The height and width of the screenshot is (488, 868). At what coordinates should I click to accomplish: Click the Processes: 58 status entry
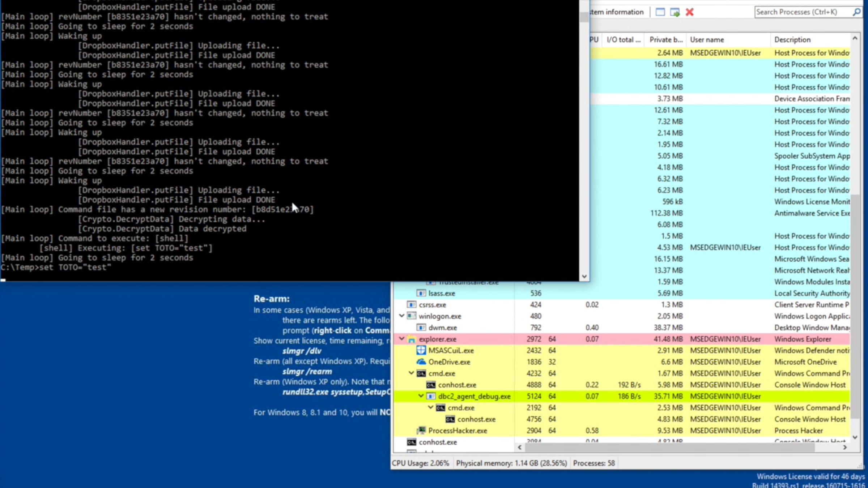pyautogui.click(x=594, y=463)
